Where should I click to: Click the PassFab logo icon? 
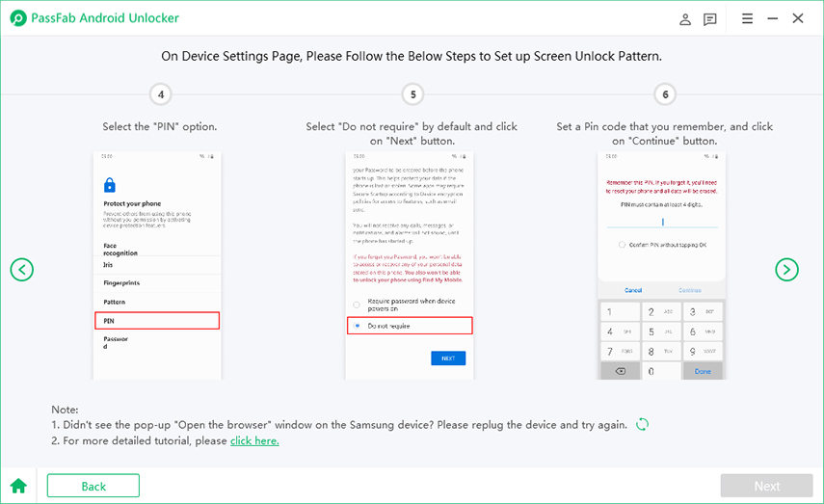18,18
